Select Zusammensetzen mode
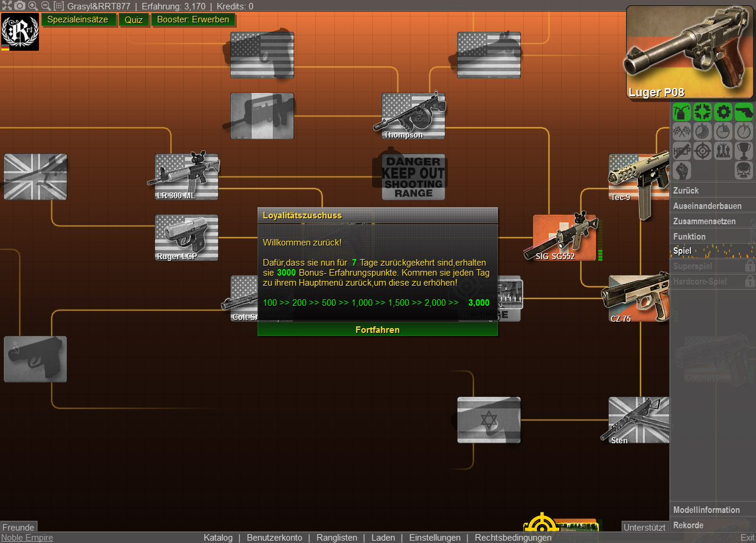Image resolution: width=756 pixels, height=543 pixels. 712,221
